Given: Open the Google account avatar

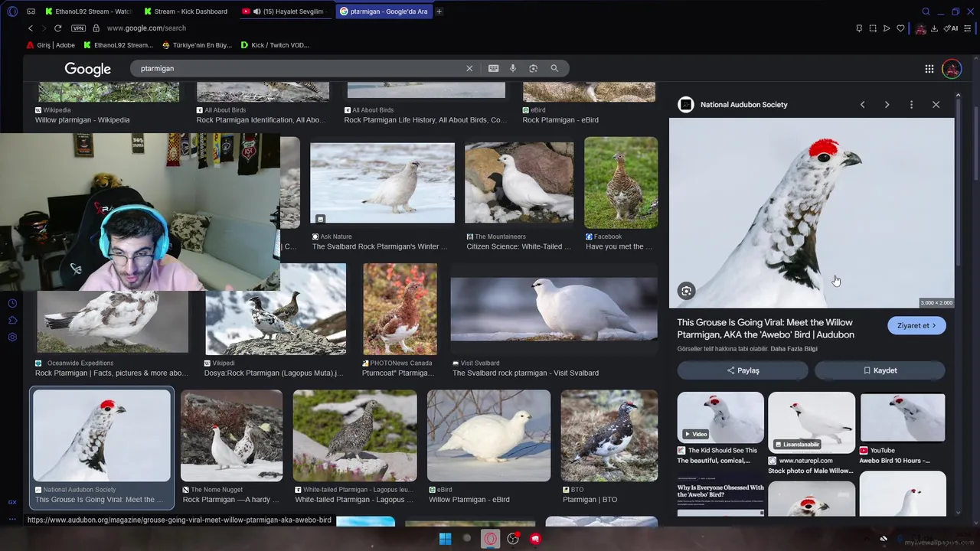Looking at the screenshot, I should pos(952,69).
